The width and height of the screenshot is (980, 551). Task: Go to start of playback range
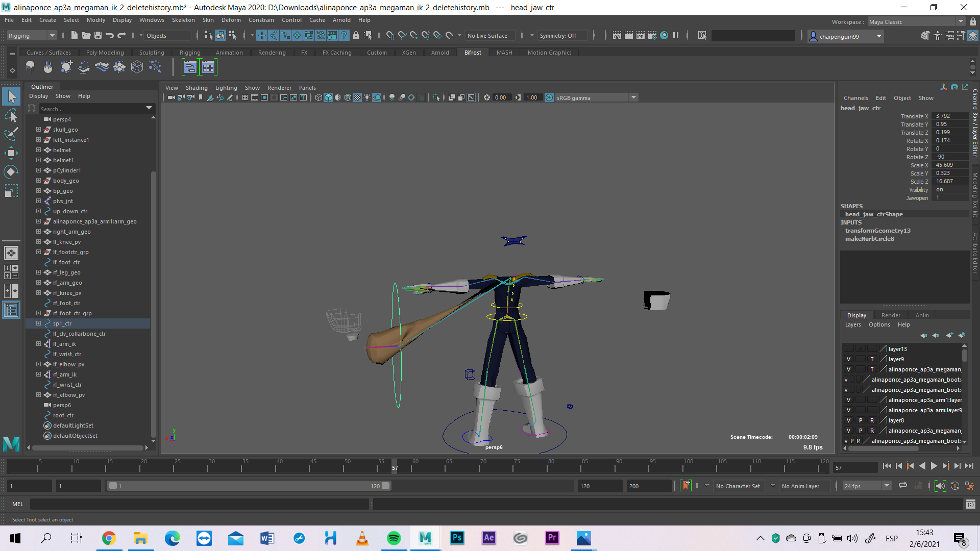coord(887,466)
